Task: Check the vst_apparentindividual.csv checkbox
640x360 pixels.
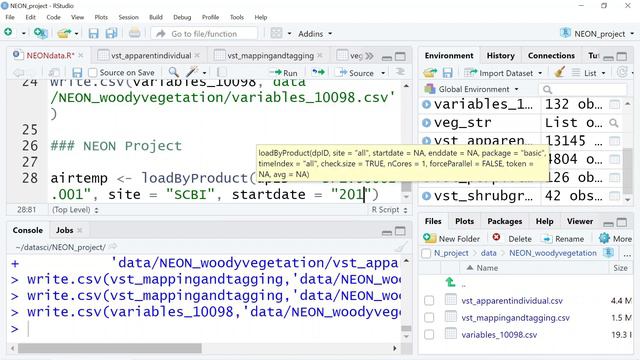Action: pyautogui.click(x=429, y=301)
